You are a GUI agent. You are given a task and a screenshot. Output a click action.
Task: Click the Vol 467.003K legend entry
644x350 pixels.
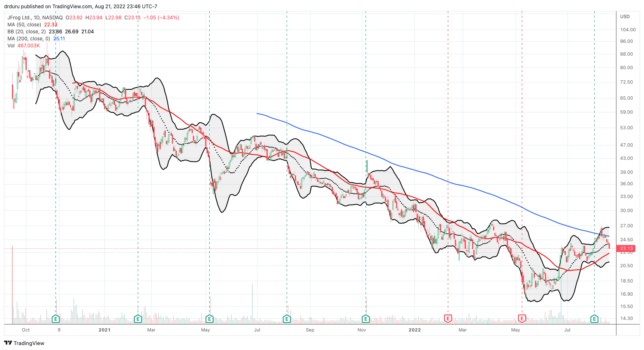point(23,46)
